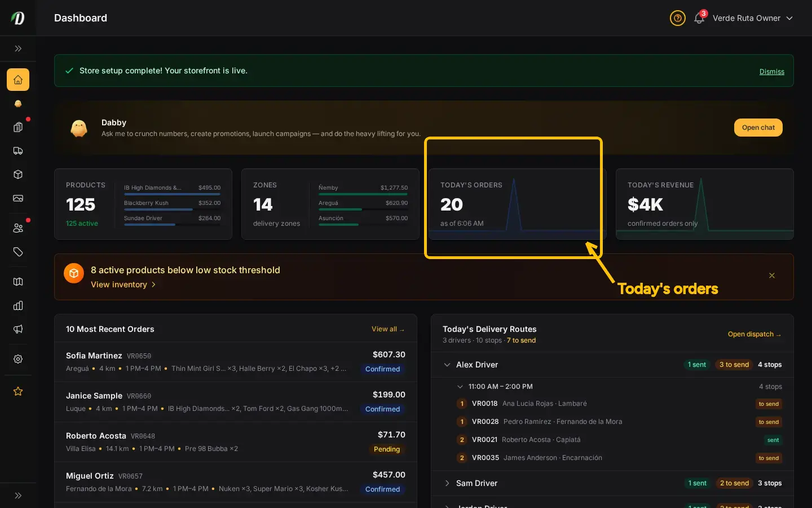Open the delivery truck icon in sidebar
812x508 pixels.
[18, 151]
